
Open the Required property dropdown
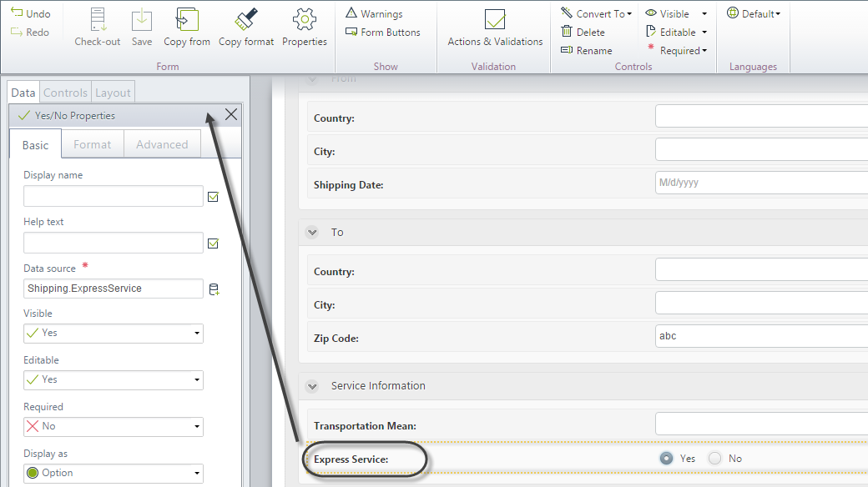(x=113, y=426)
